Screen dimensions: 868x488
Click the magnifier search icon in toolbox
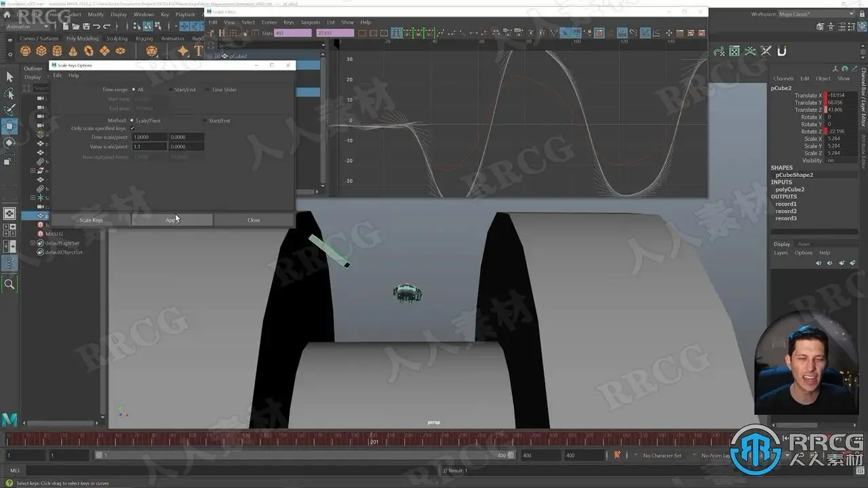pos(9,284)
